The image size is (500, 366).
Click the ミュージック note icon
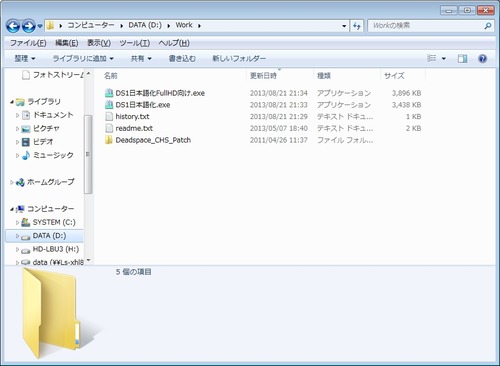26,155
